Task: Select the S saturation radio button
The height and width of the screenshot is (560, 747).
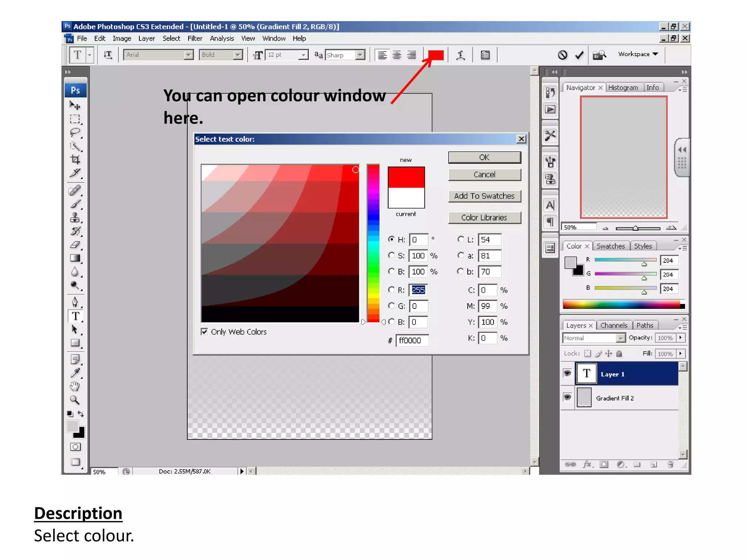Action: point(391,255)
